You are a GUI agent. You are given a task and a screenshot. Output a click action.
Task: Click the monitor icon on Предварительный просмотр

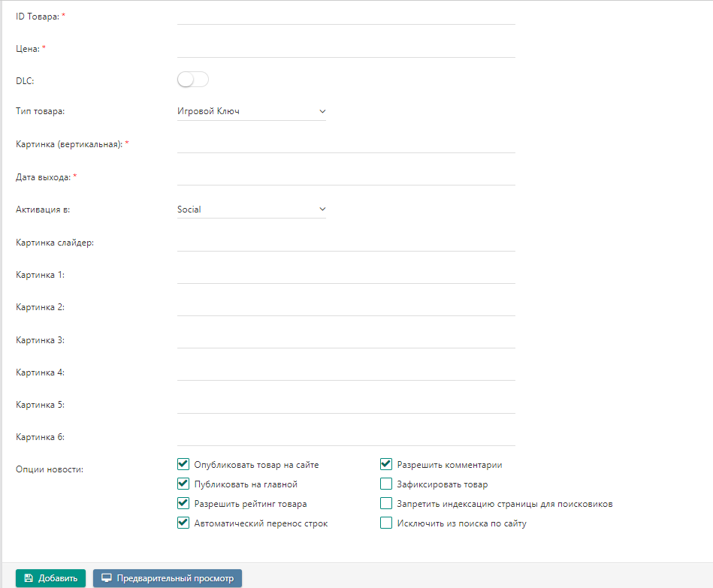107,578
